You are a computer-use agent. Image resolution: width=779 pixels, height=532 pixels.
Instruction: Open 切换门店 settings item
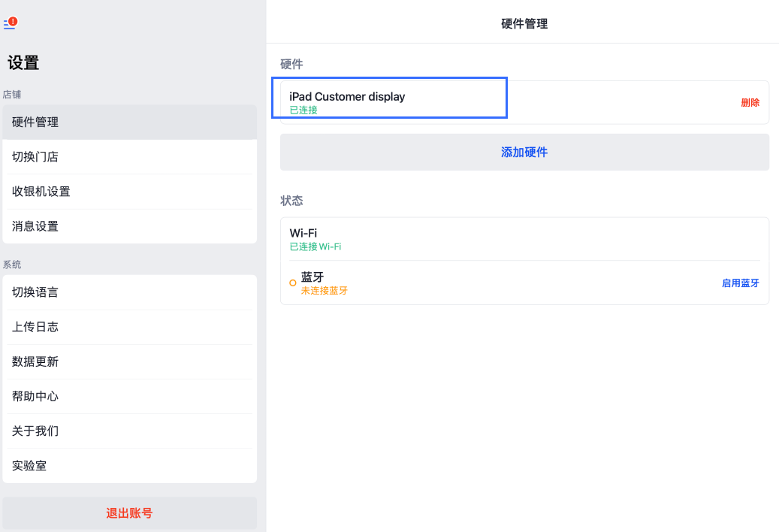[130, 157]
